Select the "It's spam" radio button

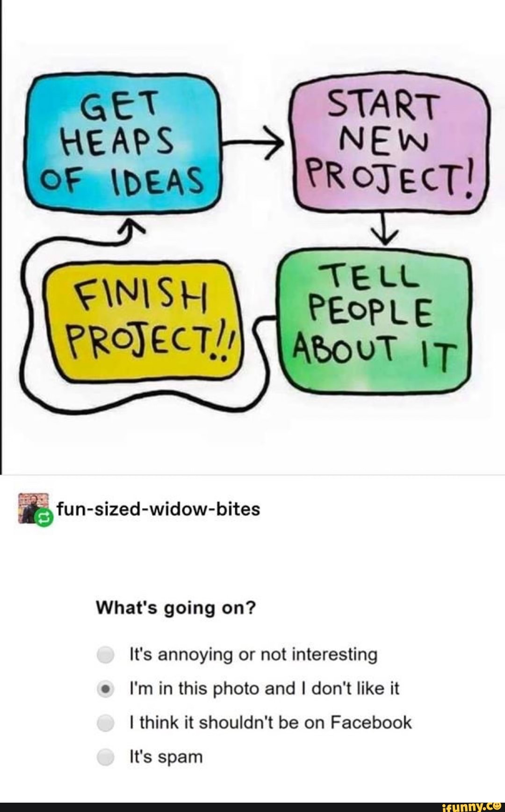tap(106, 757)
